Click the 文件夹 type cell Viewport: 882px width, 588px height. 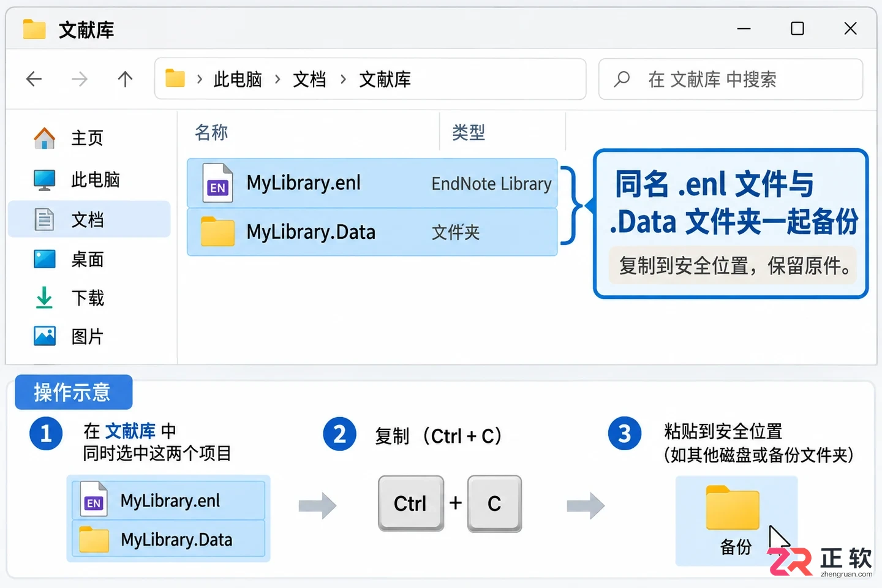456,232
